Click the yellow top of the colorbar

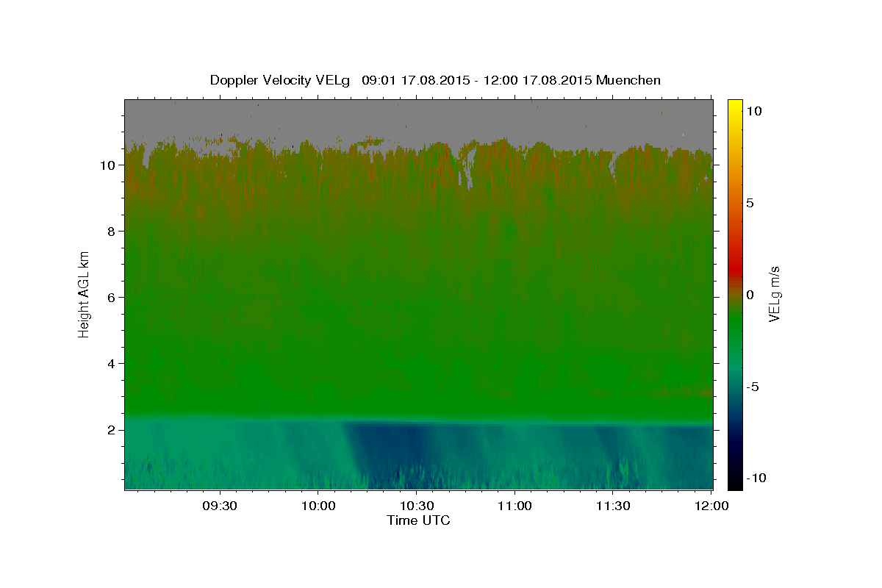tap(735, 107)
